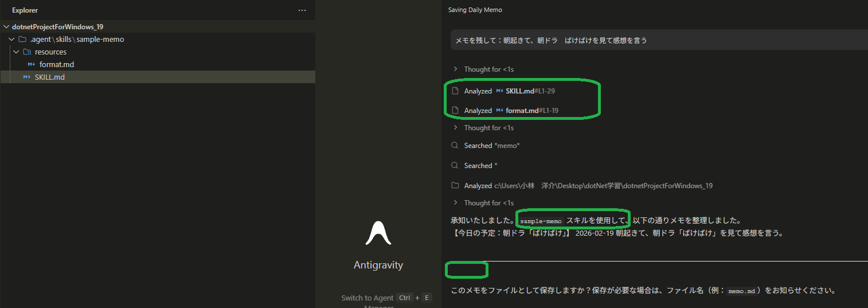This screenshot has width=868, height=308.
Task: Click the file icon beside Analyzed SKILL.md
Action: [x=455, y=91]
